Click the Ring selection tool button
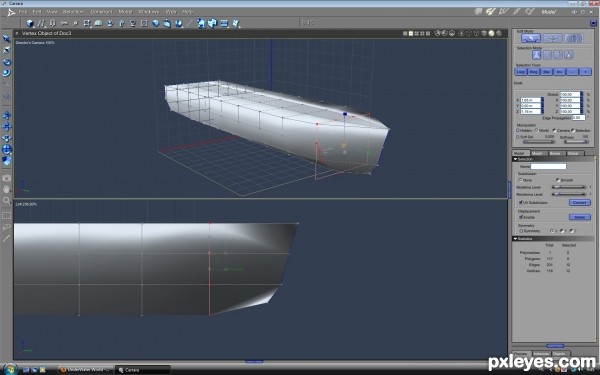 533,72
